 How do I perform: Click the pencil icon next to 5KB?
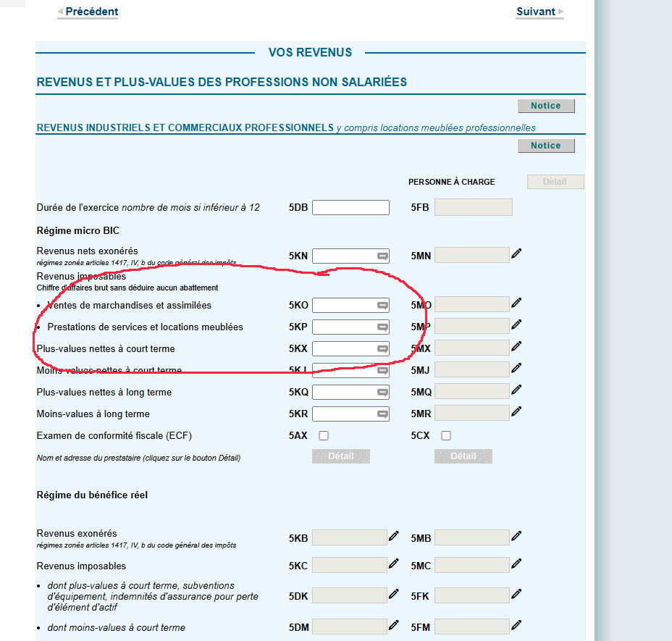(x=394, y=536)
